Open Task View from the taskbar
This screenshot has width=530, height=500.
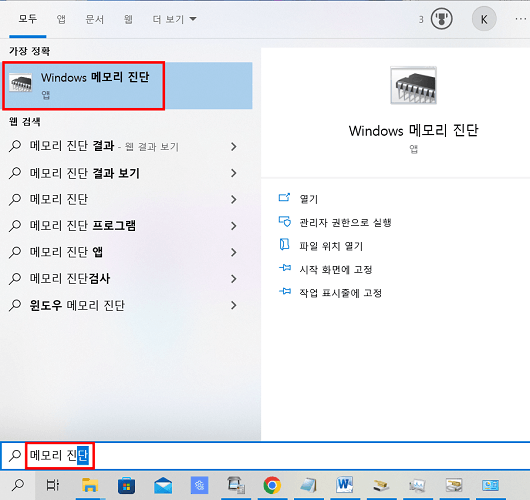pyautogui.click(x=53, y=485)
